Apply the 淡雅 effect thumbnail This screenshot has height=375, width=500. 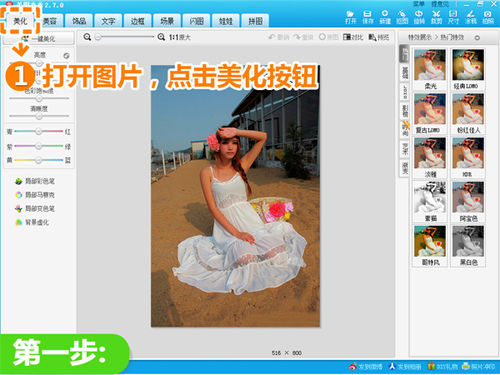click(430, 153)
